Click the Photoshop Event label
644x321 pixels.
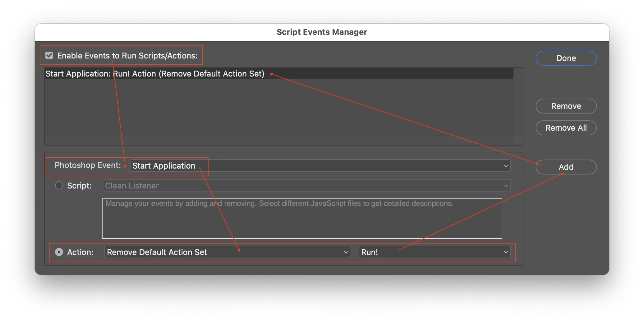tap(88, 165)
